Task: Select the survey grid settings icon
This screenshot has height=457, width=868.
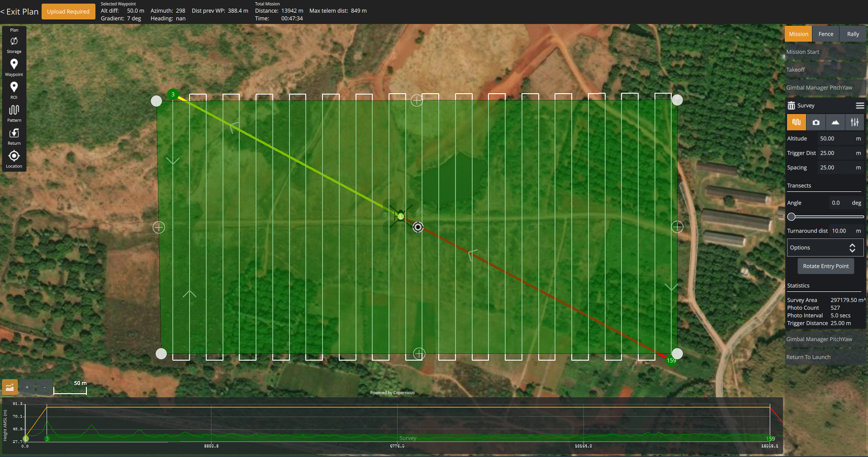Action: click(x=797, y=122)
